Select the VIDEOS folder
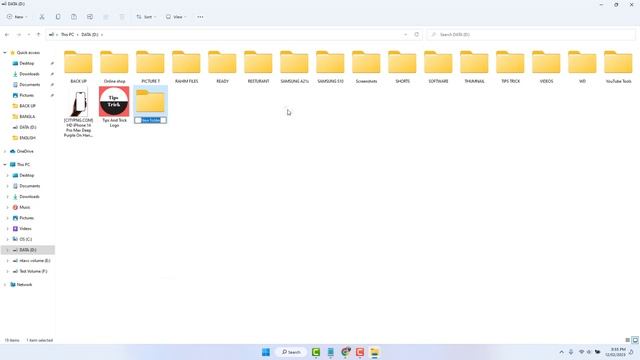This screenshot has height=360, width=640. (x=546, y=67)
